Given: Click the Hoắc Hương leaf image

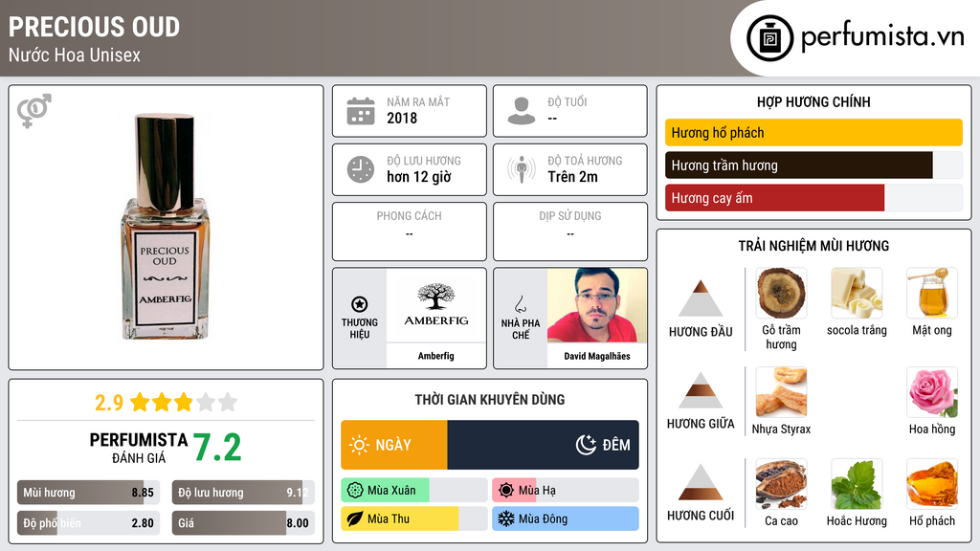Looking at the screenshot, I should click(857, 484).
